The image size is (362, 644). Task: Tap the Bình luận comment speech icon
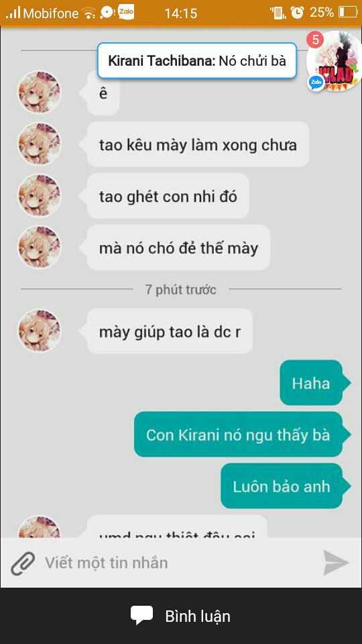tap(141, 616)
